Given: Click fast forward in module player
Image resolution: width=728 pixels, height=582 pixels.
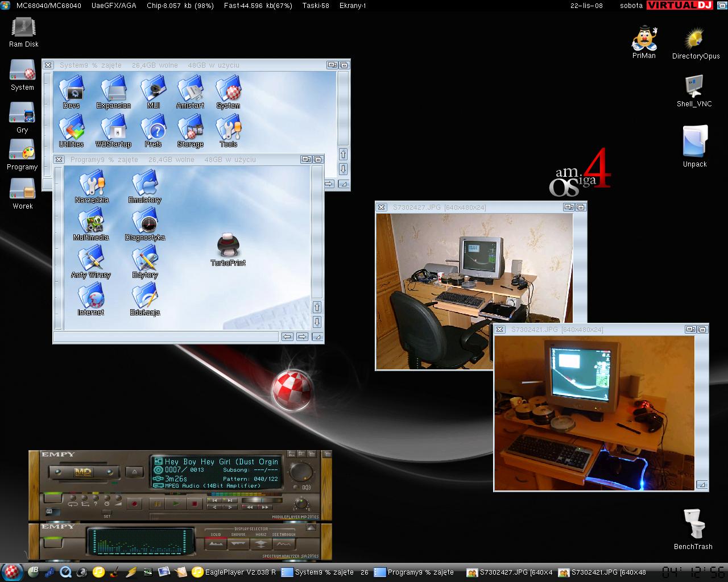Looking at the screenshot, I should point(264,507).
